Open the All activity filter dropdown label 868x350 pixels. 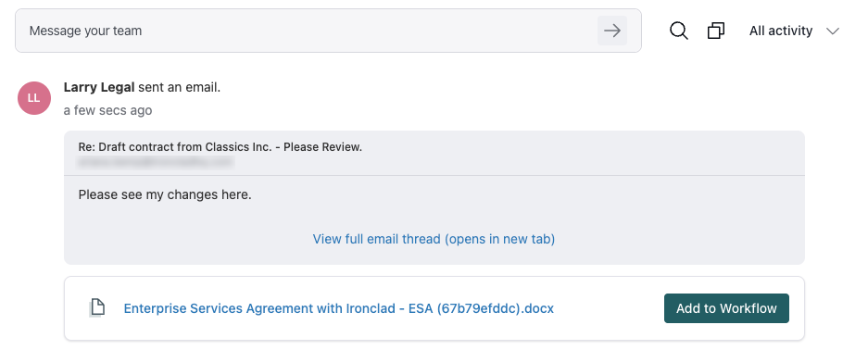(x=781, y=31)
